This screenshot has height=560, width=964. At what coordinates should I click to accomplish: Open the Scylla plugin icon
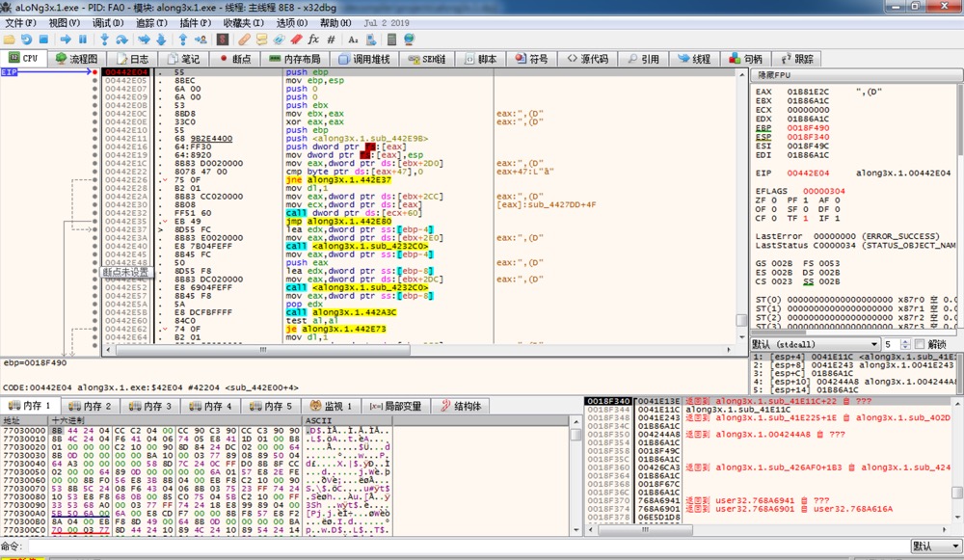click(223, 40)
